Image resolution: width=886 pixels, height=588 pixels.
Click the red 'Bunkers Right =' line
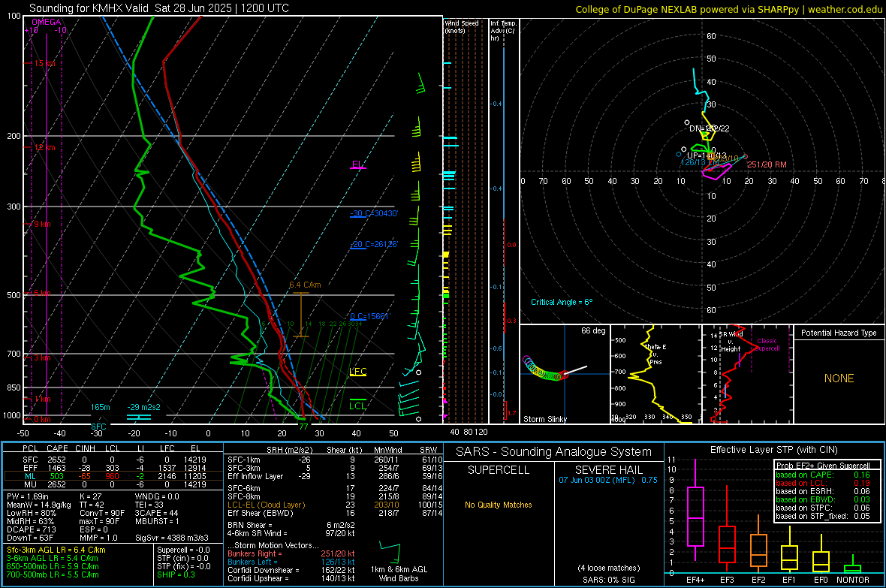tap(291, 553)
